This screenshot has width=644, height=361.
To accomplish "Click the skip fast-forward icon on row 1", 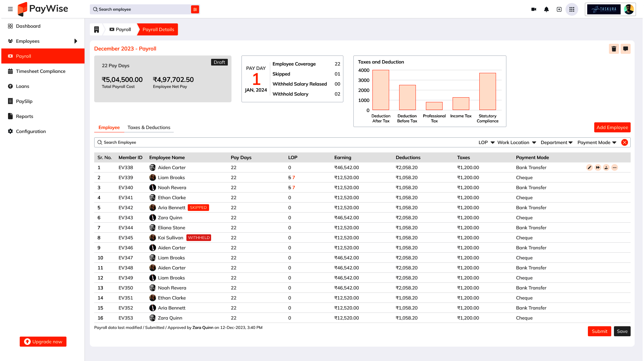I will click(x=598, y=167).
